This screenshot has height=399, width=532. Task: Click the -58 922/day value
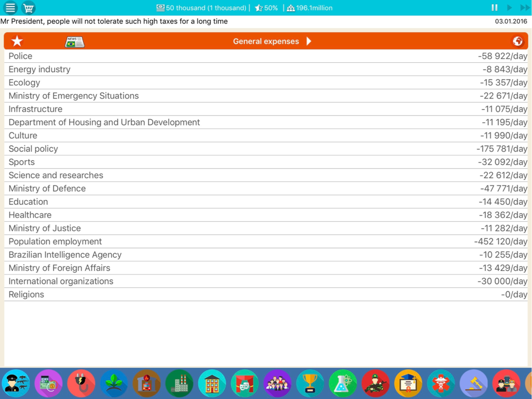click(x=503, y=56)
